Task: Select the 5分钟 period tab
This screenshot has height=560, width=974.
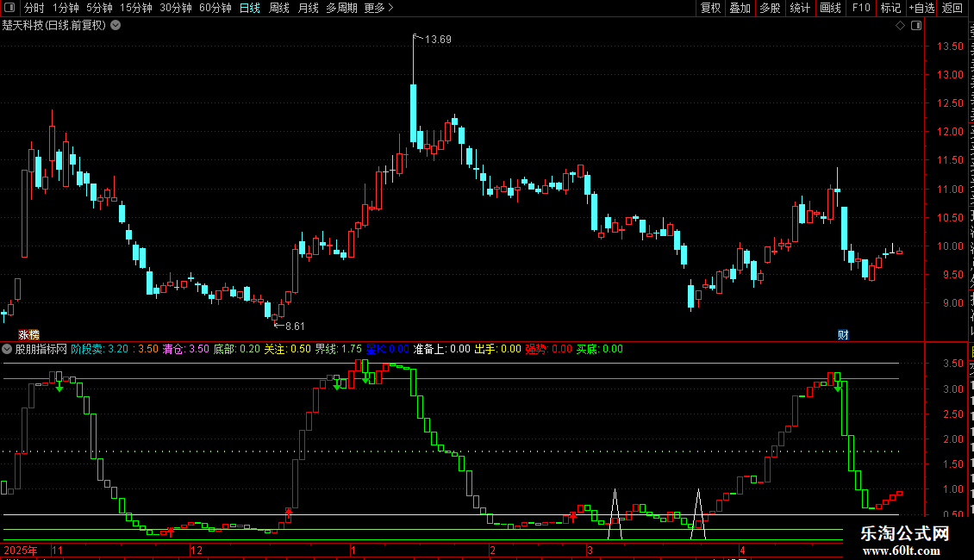Action: [x=99, y=8]
